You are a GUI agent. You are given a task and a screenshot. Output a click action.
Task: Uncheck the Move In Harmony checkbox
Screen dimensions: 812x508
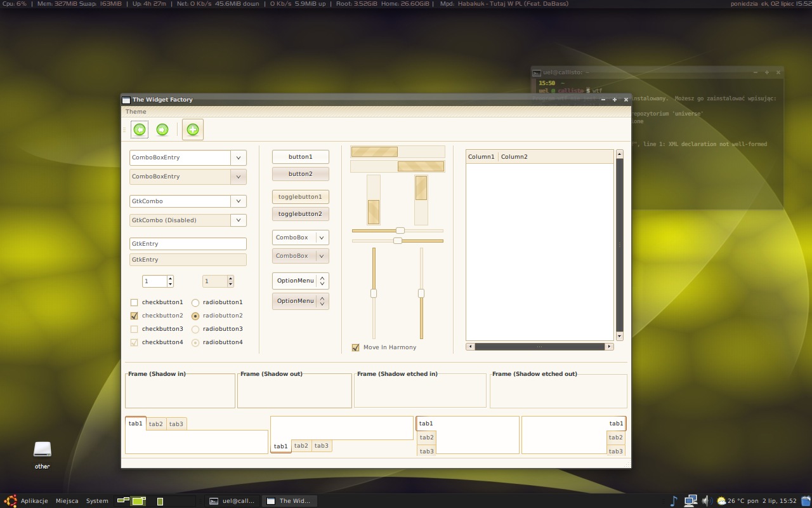coord(355,347)
